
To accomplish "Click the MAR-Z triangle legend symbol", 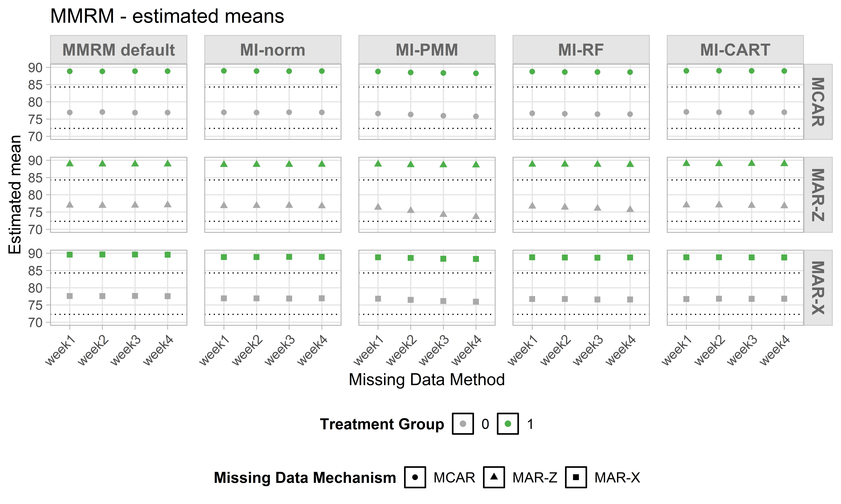I will [494, 477].
